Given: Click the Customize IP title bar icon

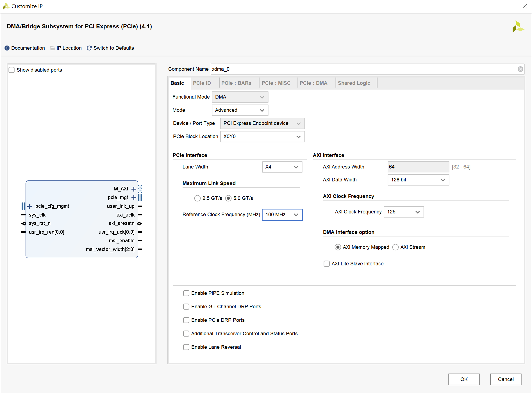Looking at the screenshot, I should pos(6,6).
